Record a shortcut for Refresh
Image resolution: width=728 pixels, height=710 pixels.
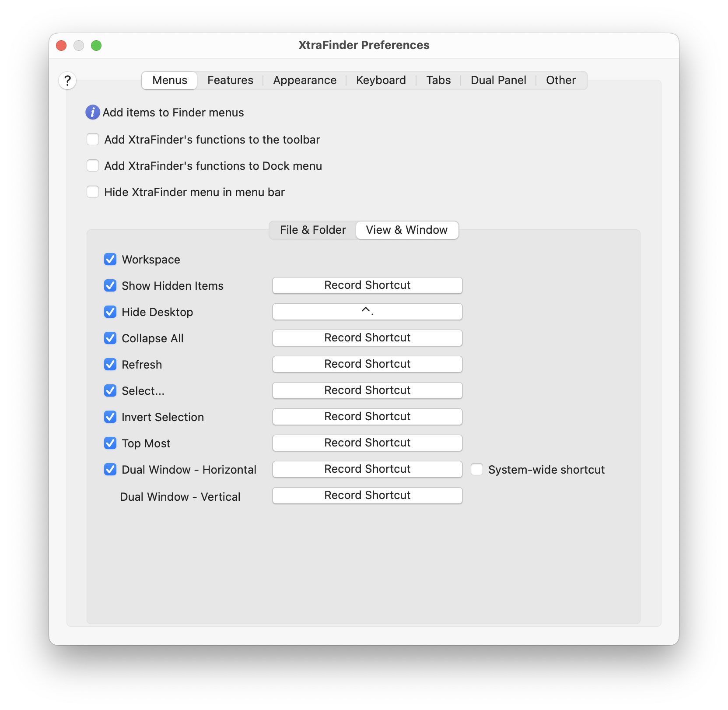[x=367, y=364]
